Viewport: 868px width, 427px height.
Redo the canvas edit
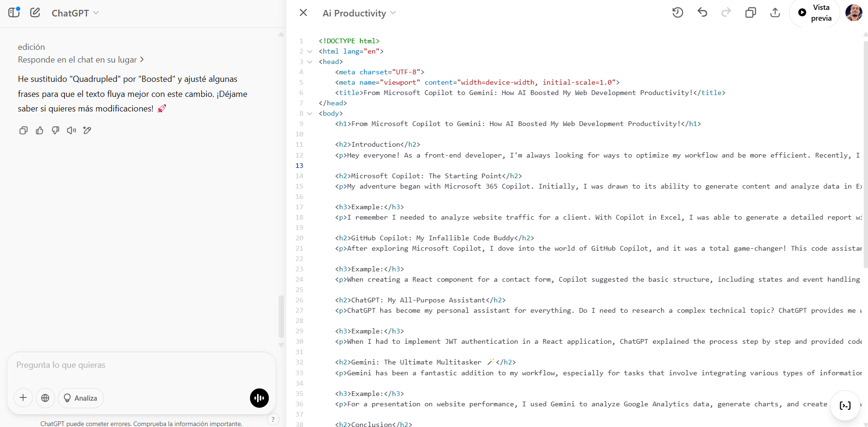click(726, 13)
